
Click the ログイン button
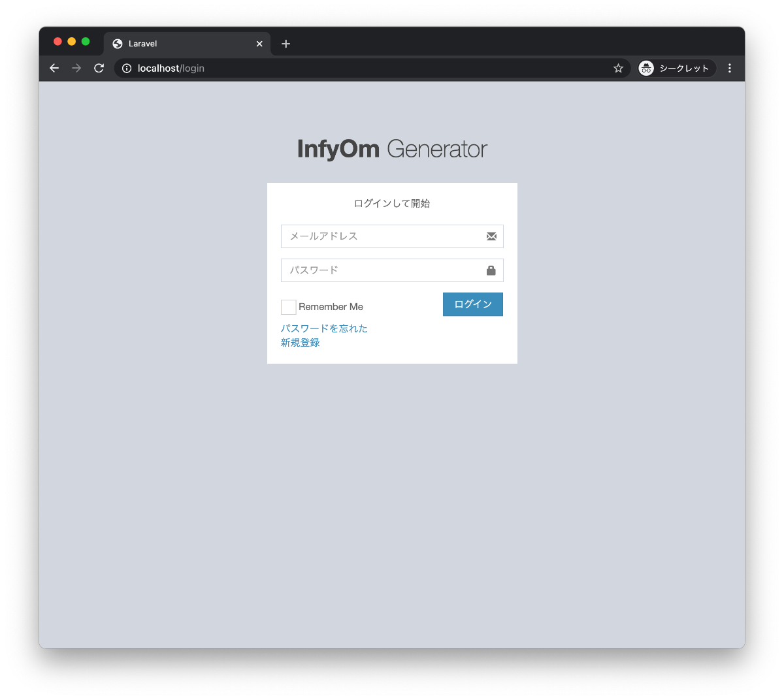tap(473, 304)
